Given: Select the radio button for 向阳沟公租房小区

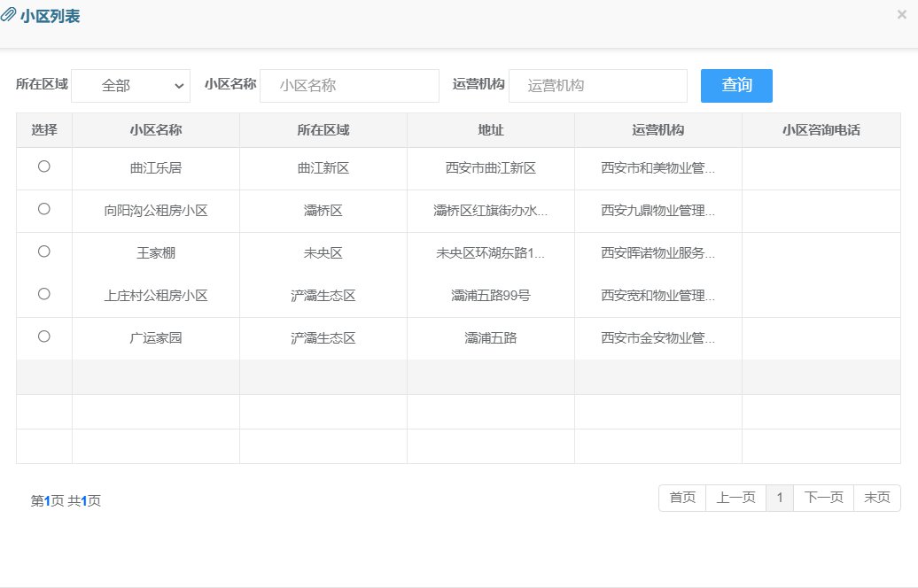Looking at the screenshot, I should click(44, 209).
